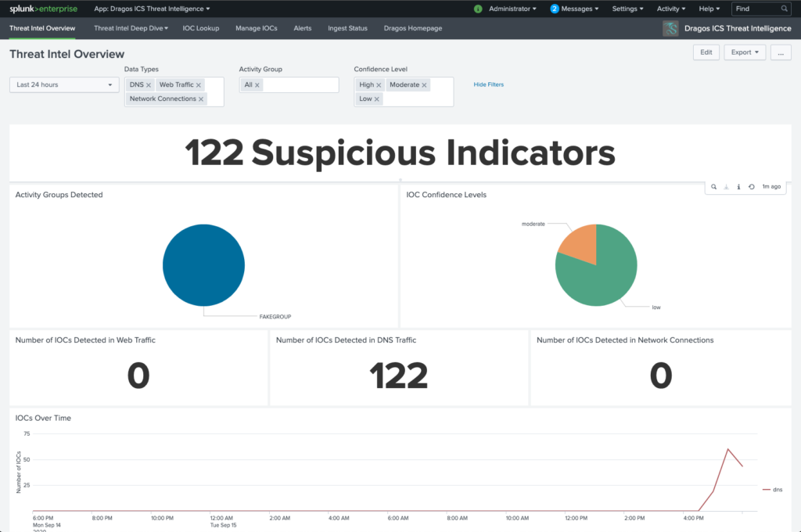
Task: Click the info icon in IOC Confidence panel
Action: [738, 187]
